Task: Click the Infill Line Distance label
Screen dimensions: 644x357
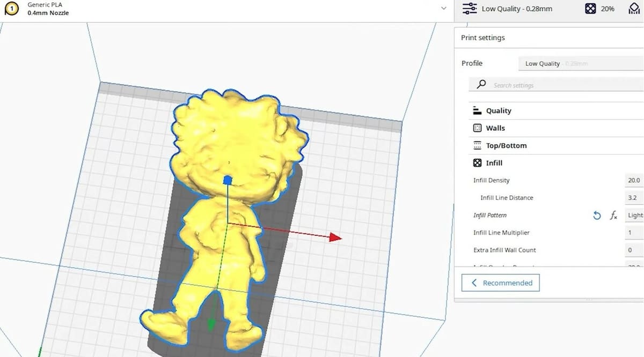Action: coord(507,198)
